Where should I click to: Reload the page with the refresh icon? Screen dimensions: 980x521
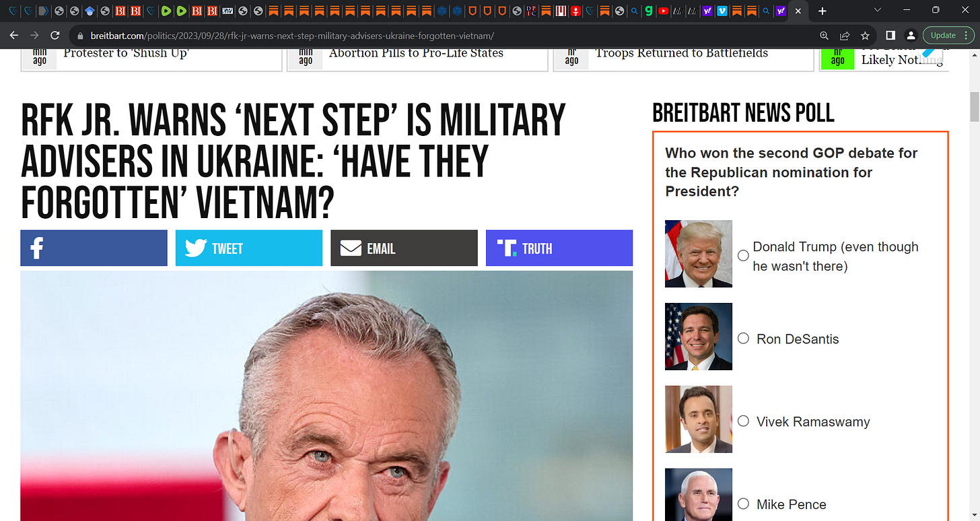55,36
